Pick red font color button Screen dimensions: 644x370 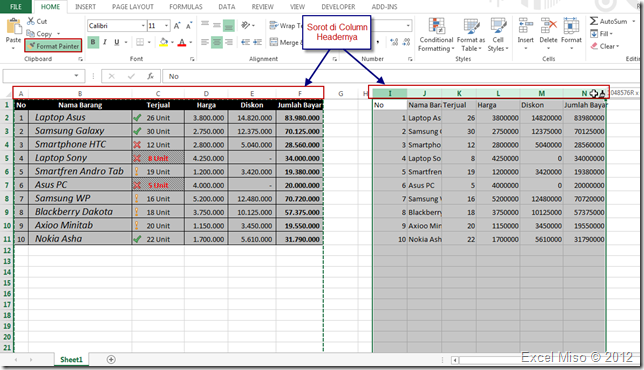click(182, 42)
